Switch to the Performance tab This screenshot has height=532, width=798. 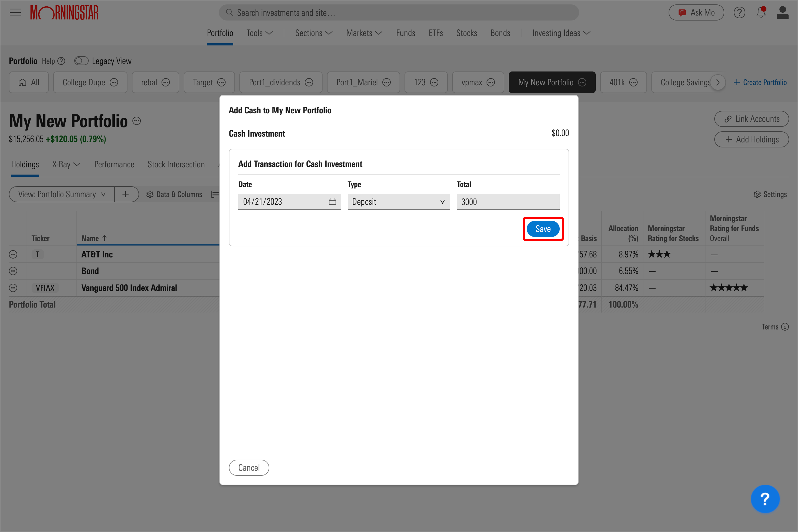pos(114,165)
